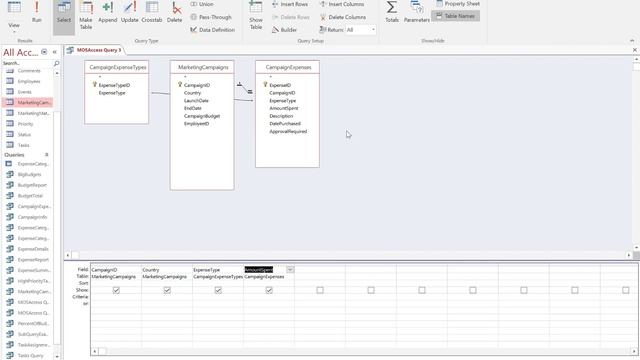Viewport: 640px width, 360px height.
Task: Collapse navigation pane with shutter arrows
Action: coord(54,52)
